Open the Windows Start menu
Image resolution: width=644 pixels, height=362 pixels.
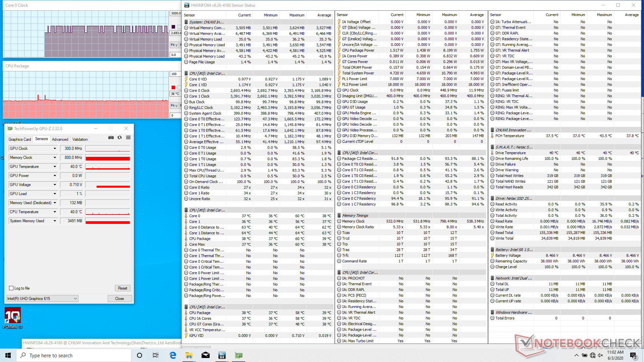(8, 355)
